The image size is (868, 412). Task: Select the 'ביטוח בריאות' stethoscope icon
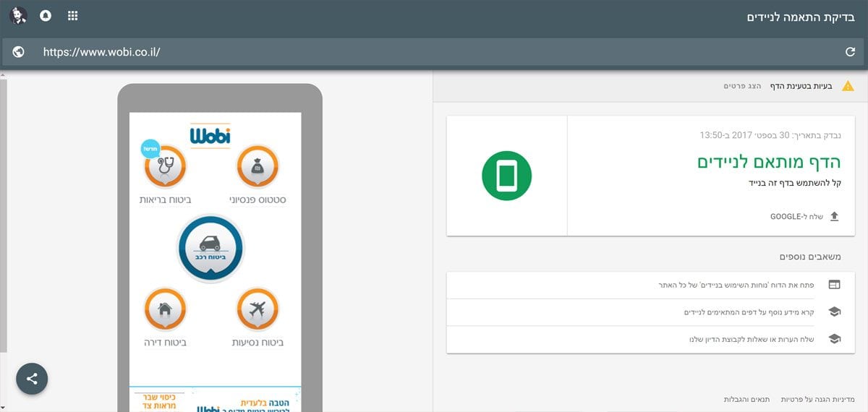coord(165,167)
